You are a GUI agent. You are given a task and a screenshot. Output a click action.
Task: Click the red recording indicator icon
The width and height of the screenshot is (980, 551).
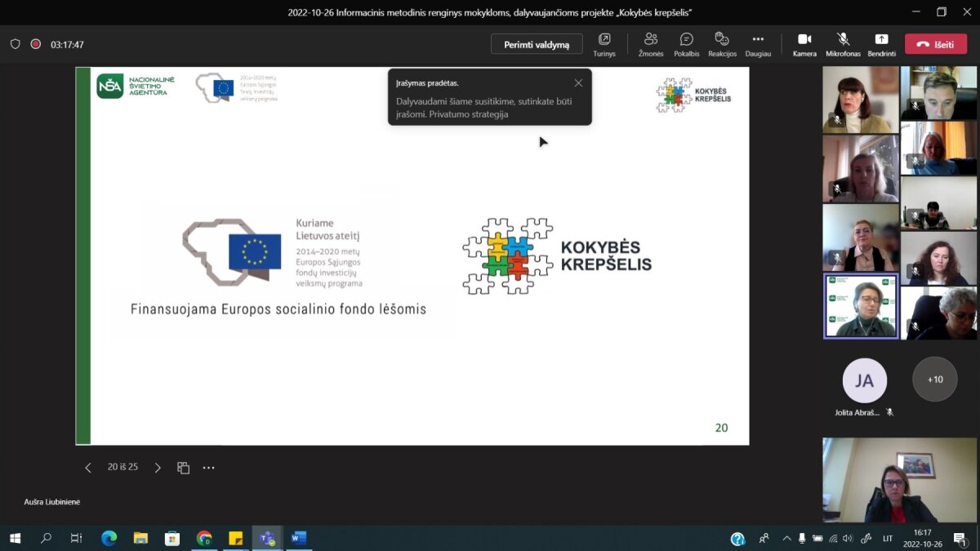coord(35,44)
